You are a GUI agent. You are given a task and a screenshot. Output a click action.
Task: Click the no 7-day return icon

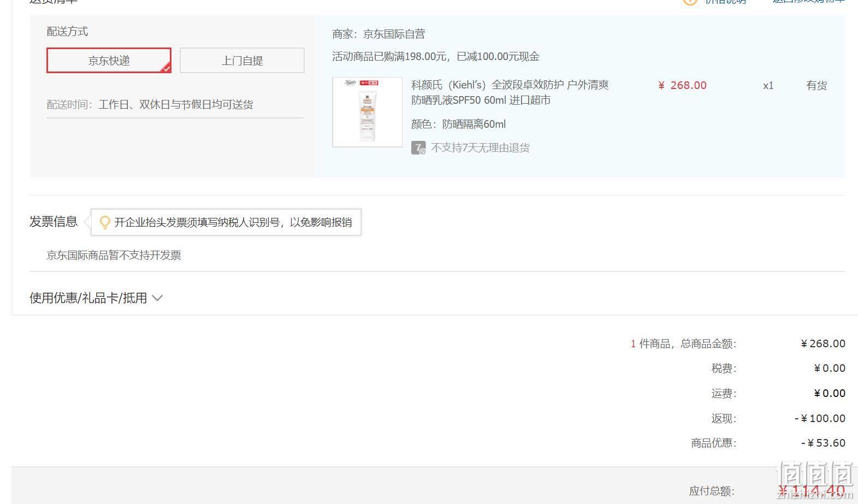pyautogui.click(x=418, y=148)
